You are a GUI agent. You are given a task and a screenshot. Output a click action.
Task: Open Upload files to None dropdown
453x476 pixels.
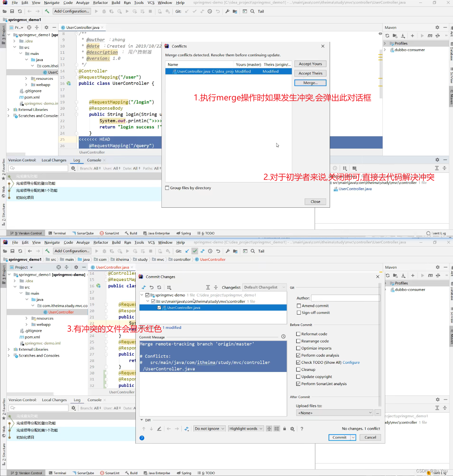[335, 413]
